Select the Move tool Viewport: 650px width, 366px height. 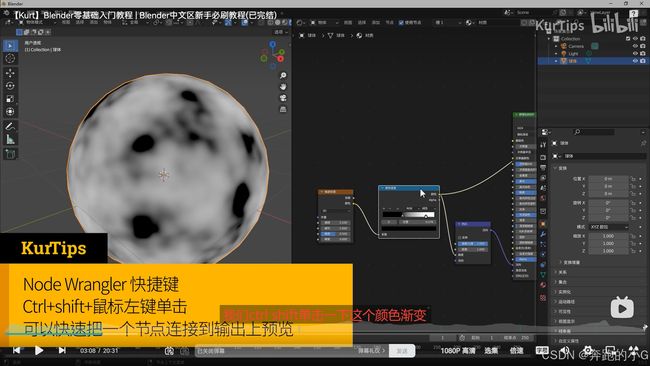[10, 73]
